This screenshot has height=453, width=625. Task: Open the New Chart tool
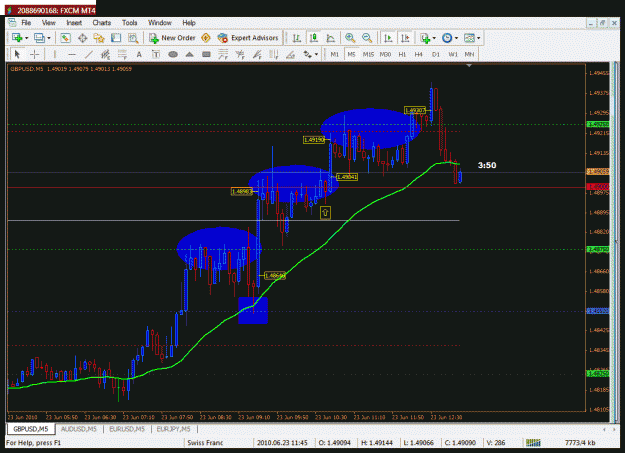pyautogui.click(x=17, y=38)
